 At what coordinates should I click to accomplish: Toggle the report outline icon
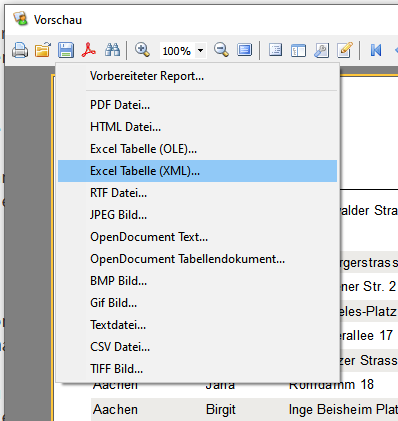point(275,50)
